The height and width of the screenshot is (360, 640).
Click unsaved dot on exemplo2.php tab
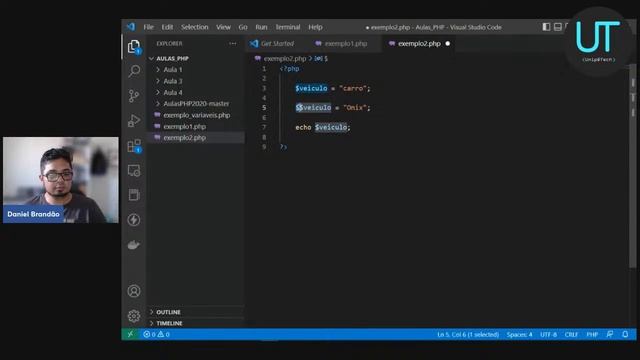pos(448,43)
